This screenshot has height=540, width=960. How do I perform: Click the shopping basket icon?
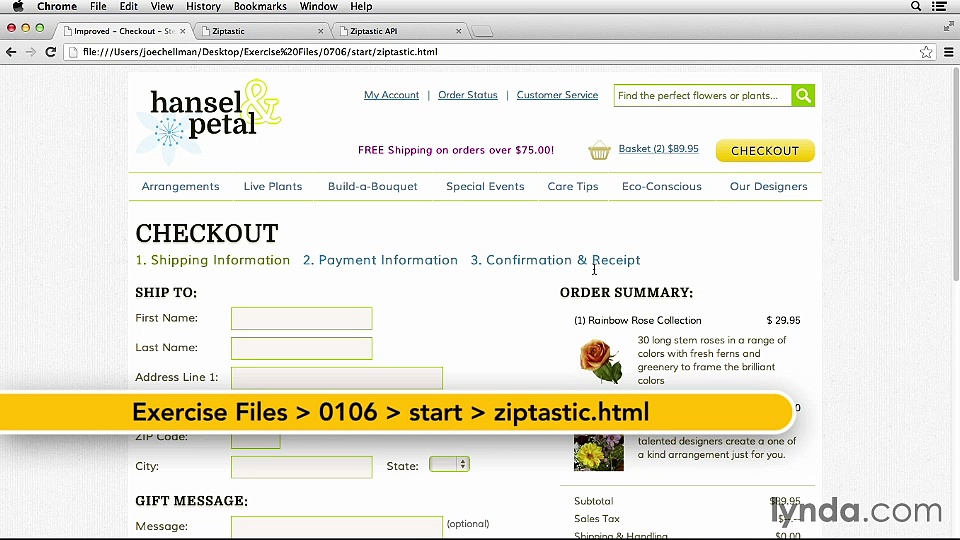click(599, 150)
